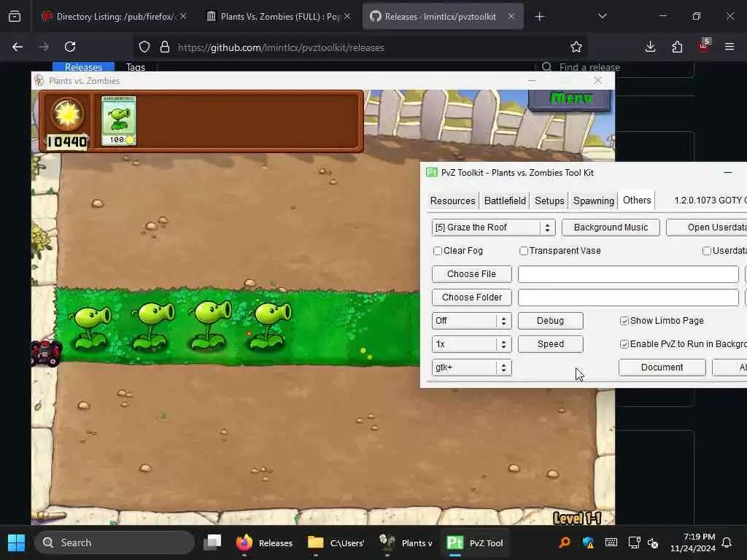Click the site padlock icon
Screen dimensions: 747x560
[x=165, y=47]
